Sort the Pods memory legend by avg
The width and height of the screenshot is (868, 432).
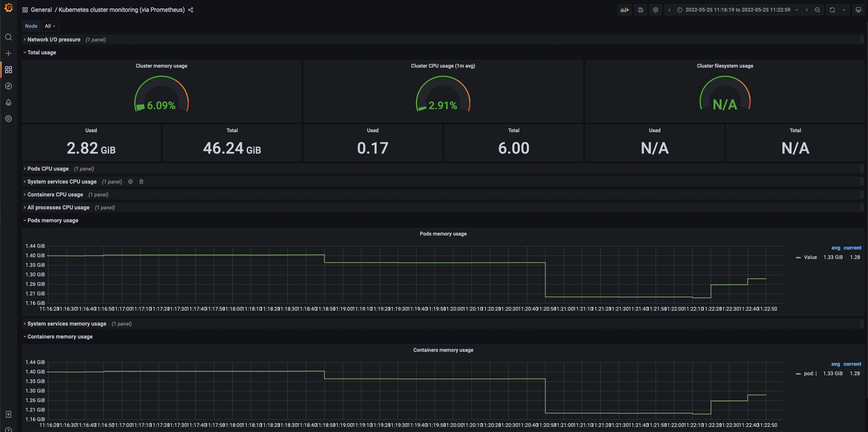click(835, 248)
